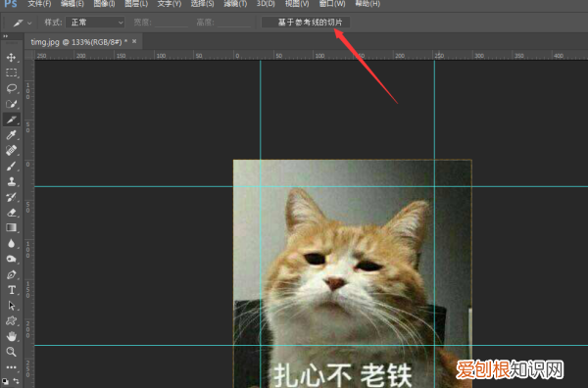Viewport: 588px width, 388px height.
Task: Open the 图像(I) menu
Action: coord(104,4)
